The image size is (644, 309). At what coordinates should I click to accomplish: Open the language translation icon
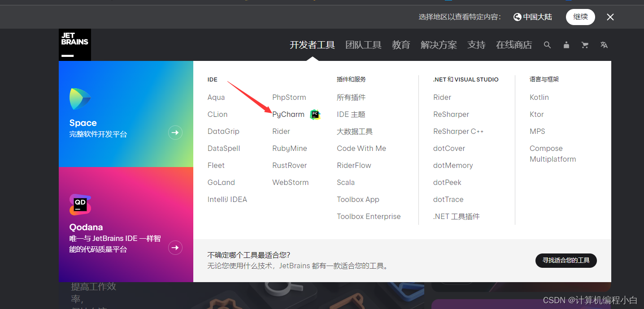(x=604, y=45)
